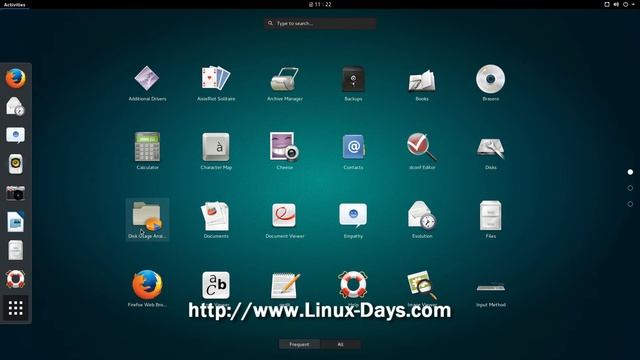Launch Shotwell camera icon in dash
Image resolution: width=640 pixels, height=360 pixels.
[x=16, y=193]
